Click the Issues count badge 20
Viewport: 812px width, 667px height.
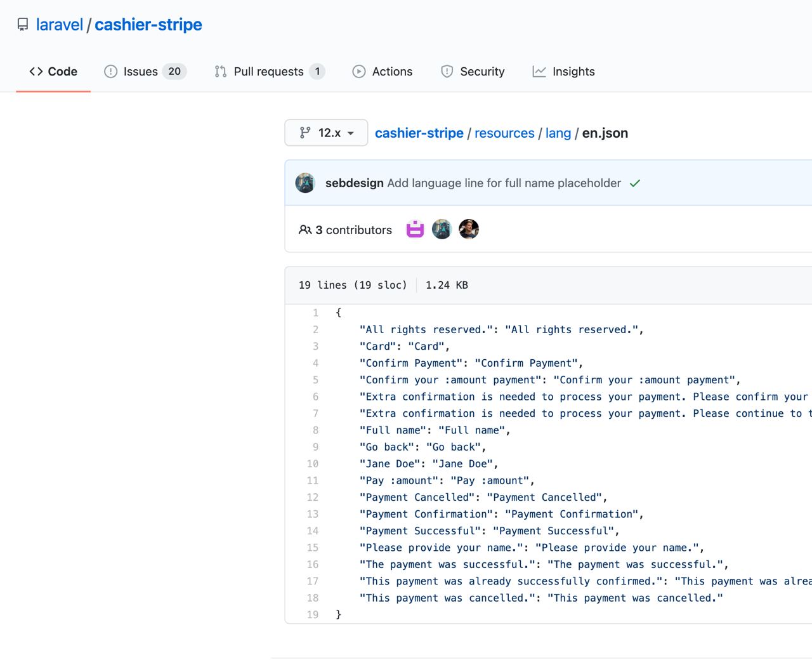point(174,72)
